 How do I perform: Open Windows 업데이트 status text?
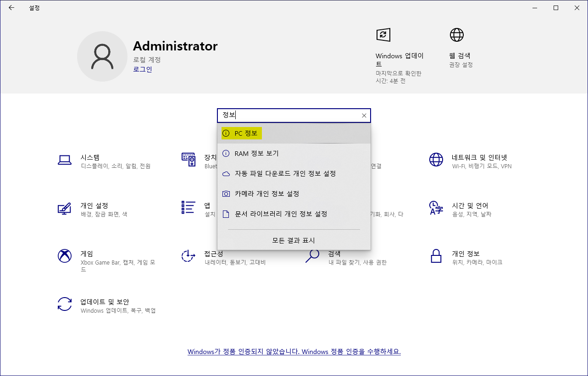pos(398,77)
